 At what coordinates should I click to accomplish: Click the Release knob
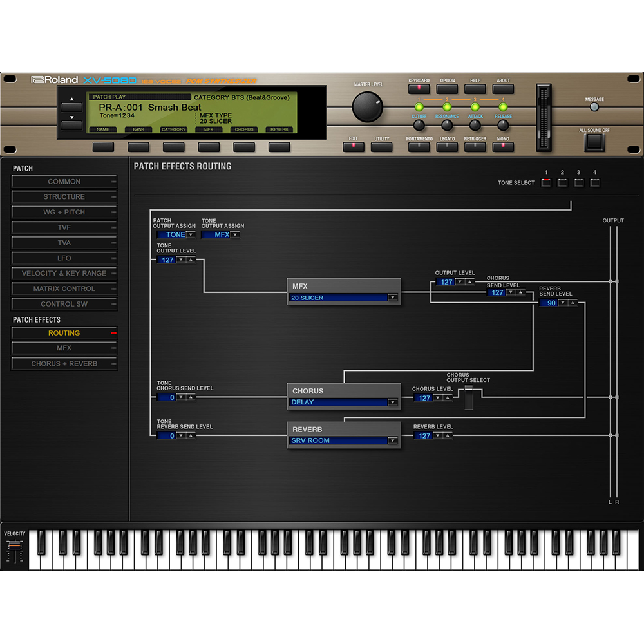pyautogui.click(x=503, y=126)
